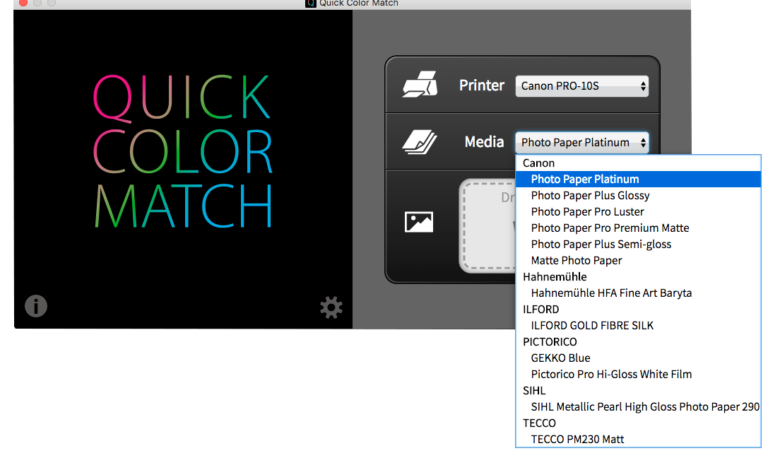780x470 pixels.
Task: Click the Printer label
Action: [482, 86]
